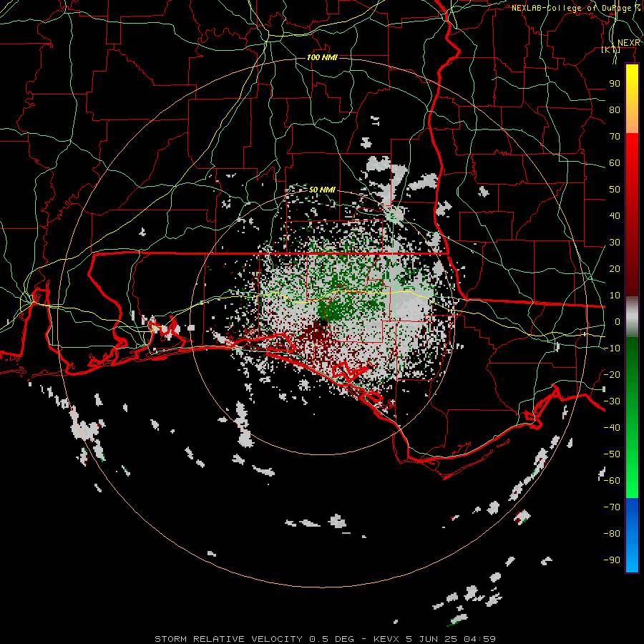Image resolution: width=644 pixels, height=644 pixels.
Task: Click the "-80" value on velocity scale
Action: point(612,534)
